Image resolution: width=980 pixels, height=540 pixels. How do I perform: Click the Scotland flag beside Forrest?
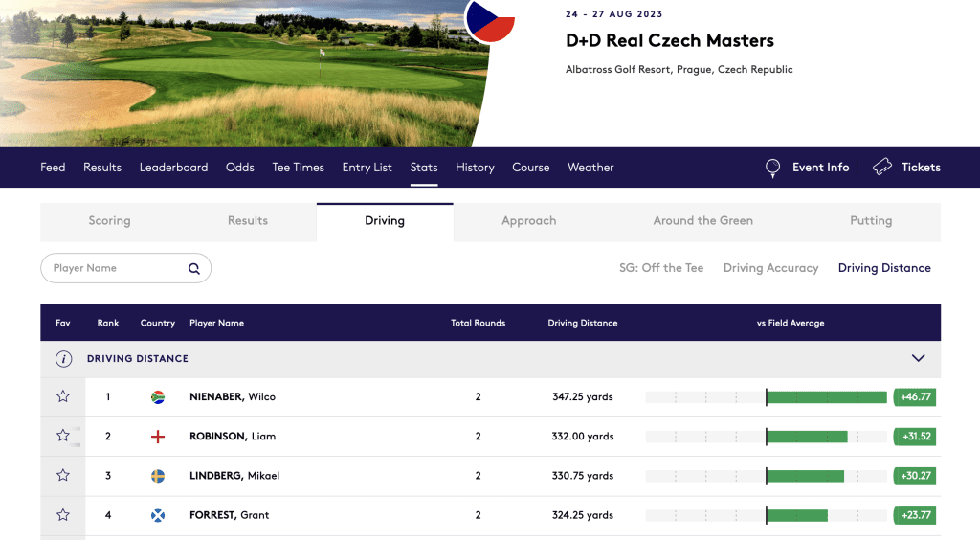pyautogui.click(x=158, y=515)
